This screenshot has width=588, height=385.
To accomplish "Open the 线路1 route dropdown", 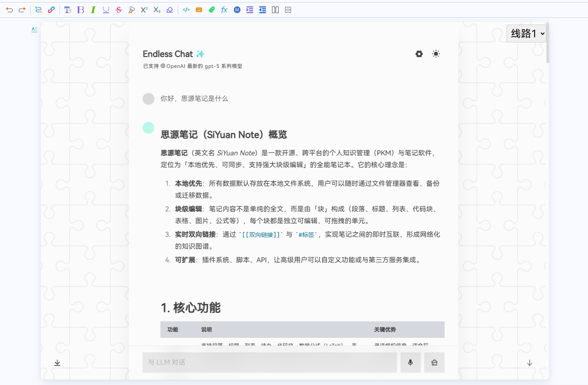I will (526, 34).
